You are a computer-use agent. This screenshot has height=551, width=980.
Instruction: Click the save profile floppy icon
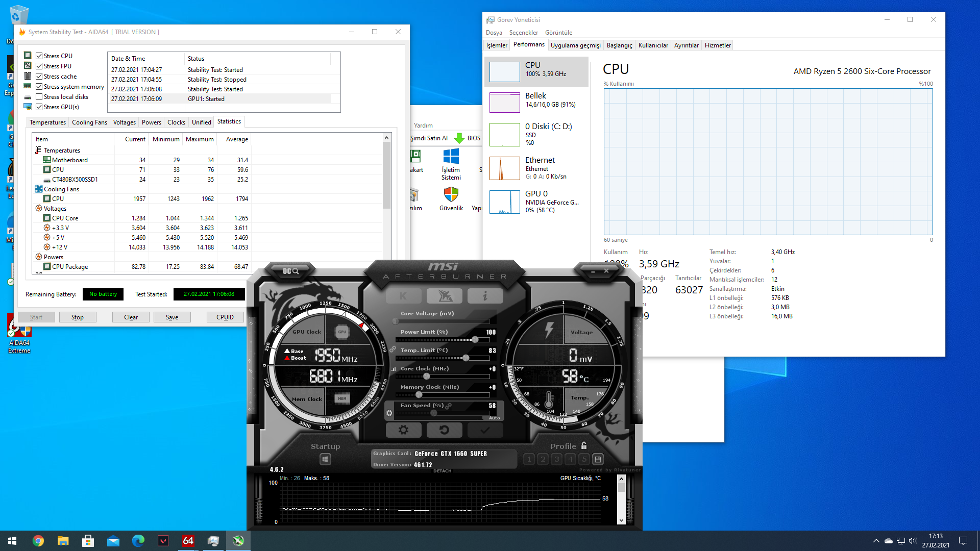(598, 459)
